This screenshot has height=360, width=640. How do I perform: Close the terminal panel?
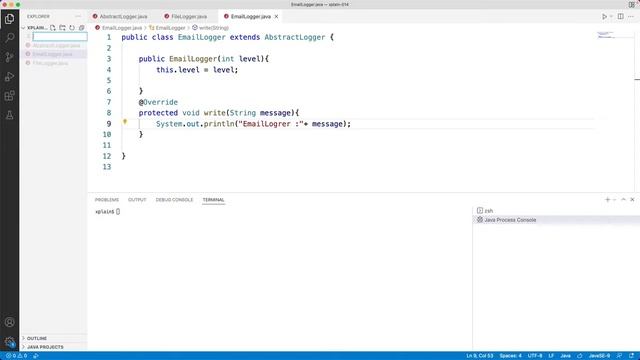click(632, 200)
